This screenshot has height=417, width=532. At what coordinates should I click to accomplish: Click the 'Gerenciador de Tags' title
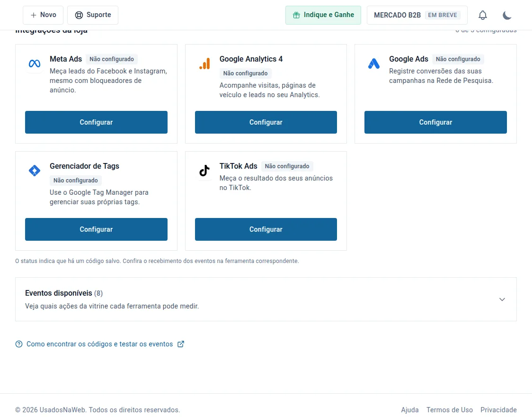(x=84, y=166)
